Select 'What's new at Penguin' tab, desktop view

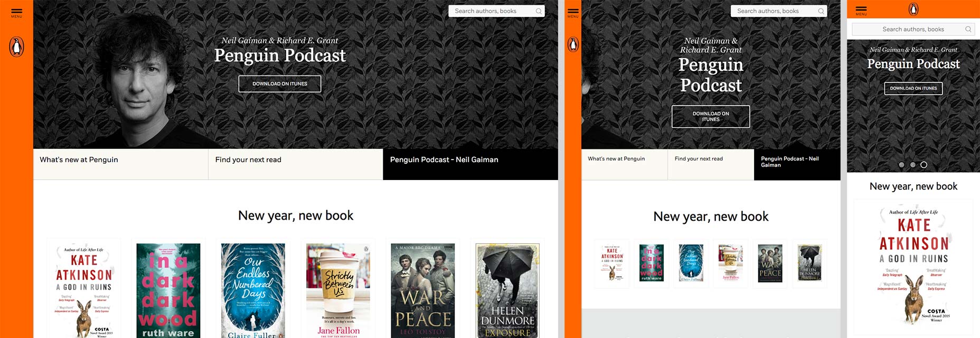tap(121, 164)
